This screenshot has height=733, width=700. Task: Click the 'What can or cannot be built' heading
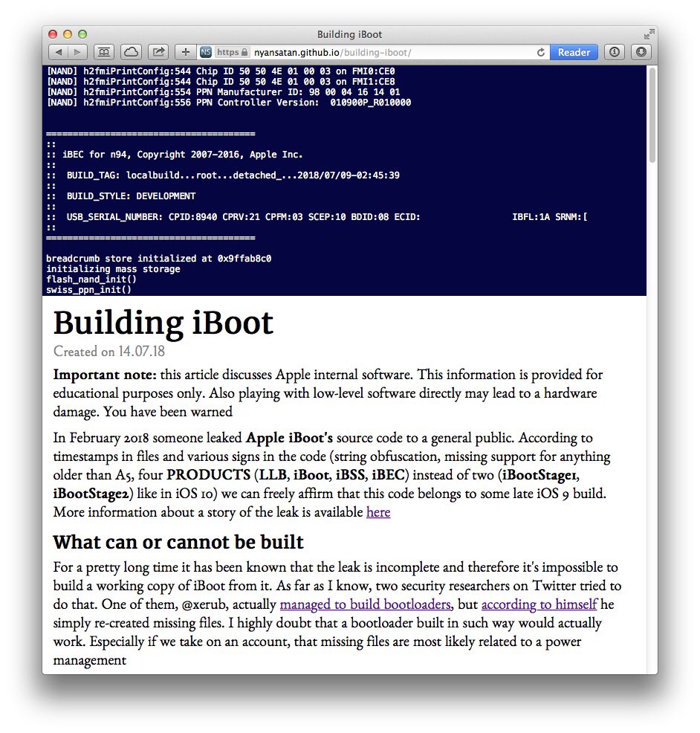point(178,542)
